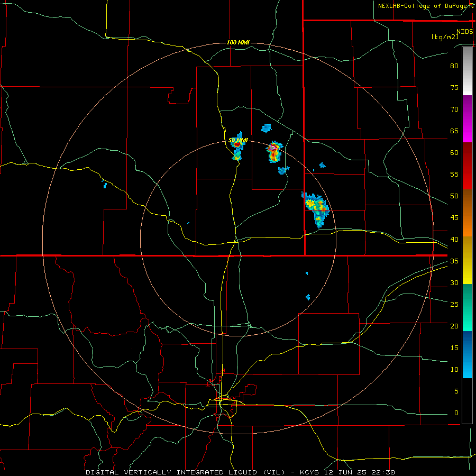Screen dimensions: 476x476
Task: Click the "50 NMI" range ring label
Action: pos(238,140)
